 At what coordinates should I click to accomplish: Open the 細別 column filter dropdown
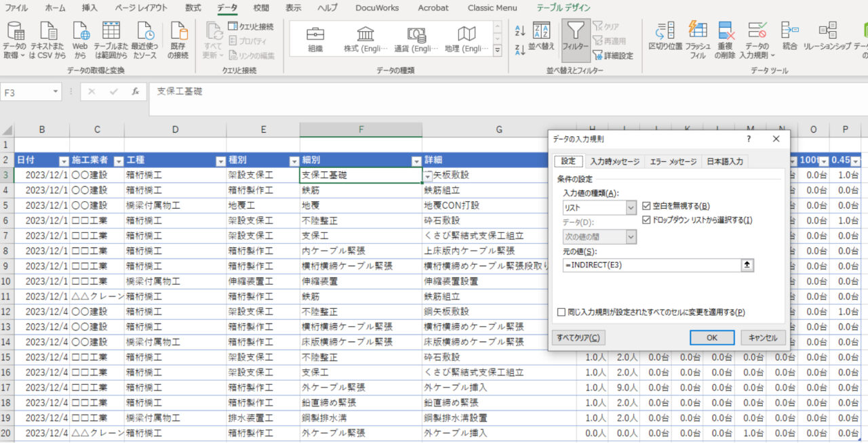coord(416,161)
